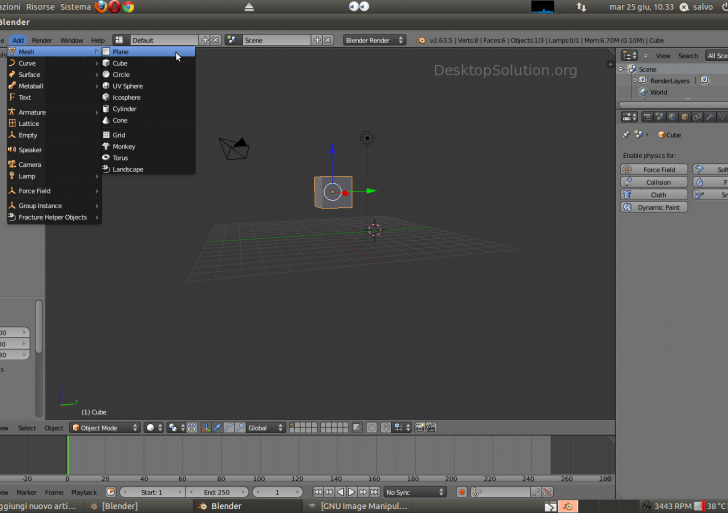The width and height of the screenshot is (728, 513).
Task: Click the Search menu in the outliner
Action: pos(689,56)
